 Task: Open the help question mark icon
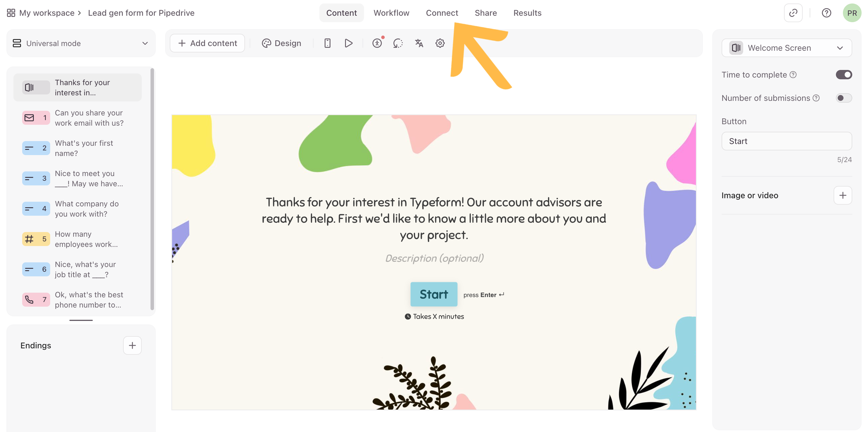(826, 13)
